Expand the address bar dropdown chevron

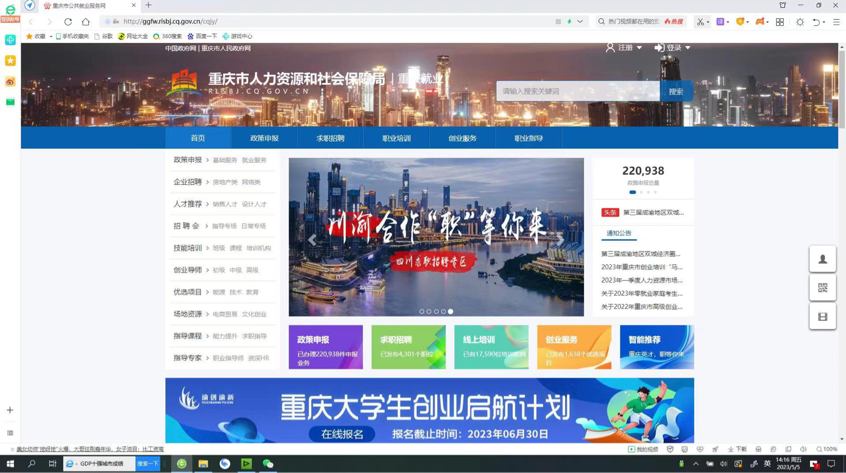pos(580,22)
